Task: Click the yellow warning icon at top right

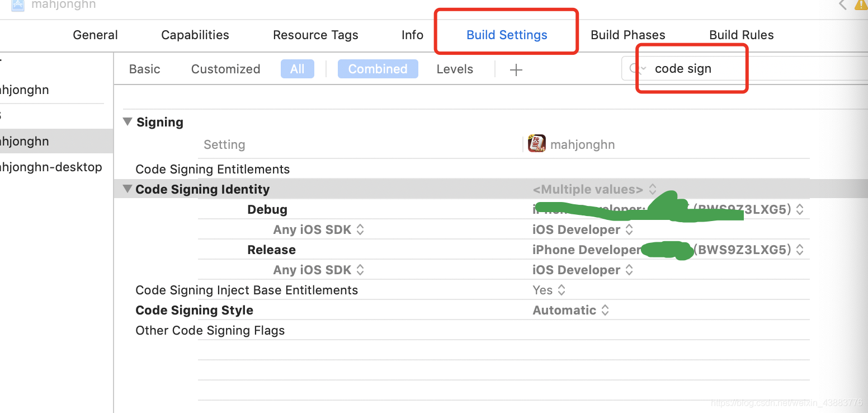Action: (861, 4)
